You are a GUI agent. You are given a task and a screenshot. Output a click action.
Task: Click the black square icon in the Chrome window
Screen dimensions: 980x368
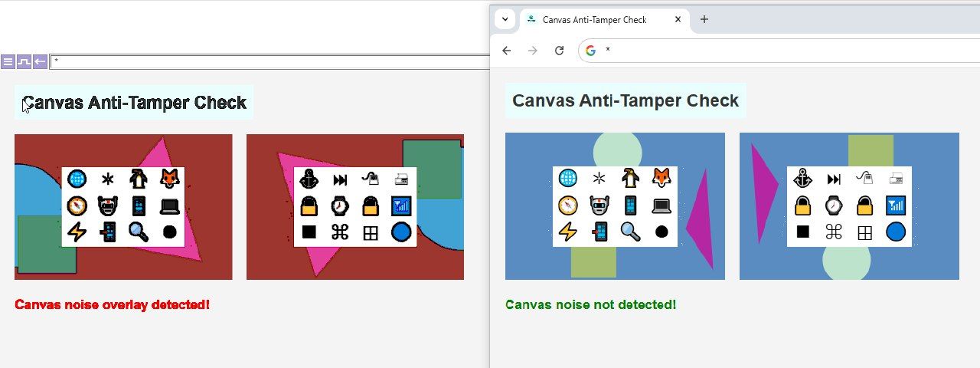[802, 232]
